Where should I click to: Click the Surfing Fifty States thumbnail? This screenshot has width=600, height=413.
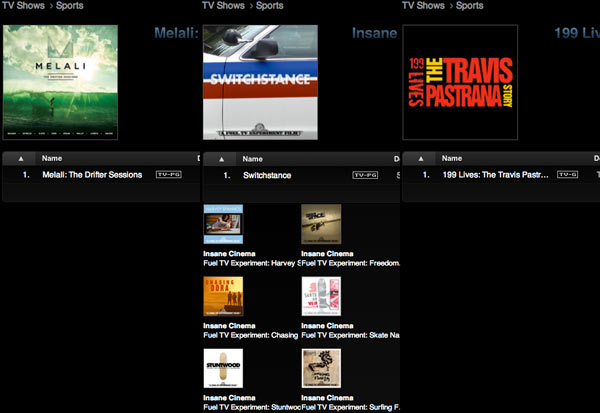click(x=321, y=368)
